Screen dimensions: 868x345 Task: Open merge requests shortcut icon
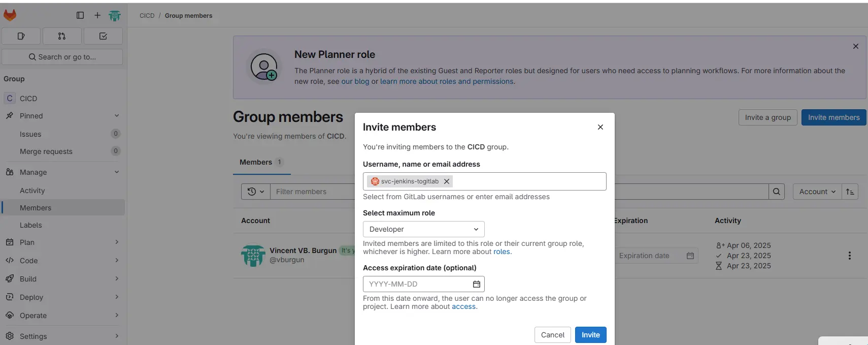click(62, 36)
